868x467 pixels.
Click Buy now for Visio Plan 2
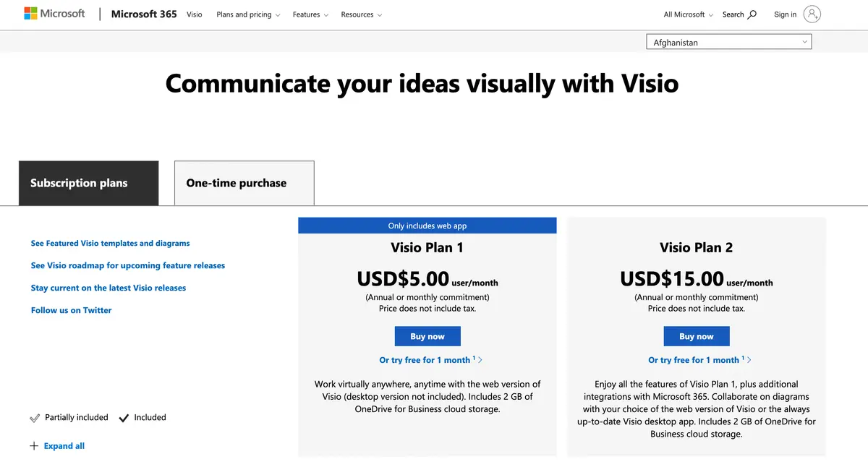coord(697,336)
